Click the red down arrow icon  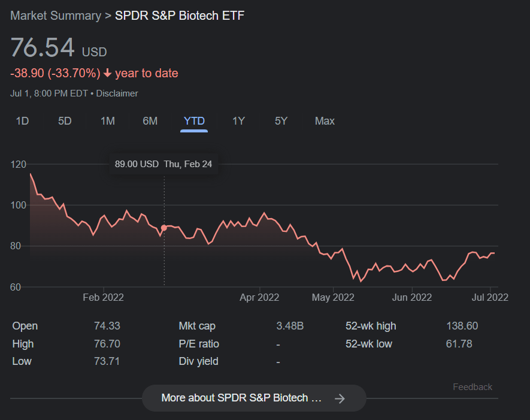point(107,73)
